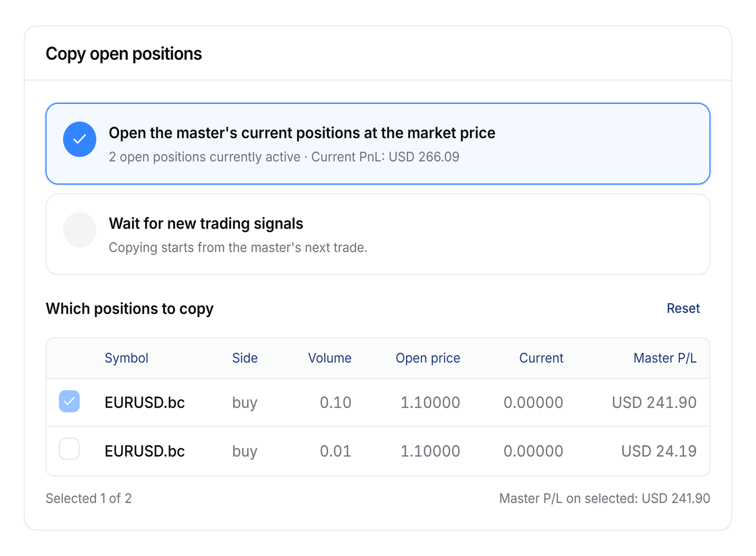Click the 2 open positions currently active text

click(x=205, y=157)
